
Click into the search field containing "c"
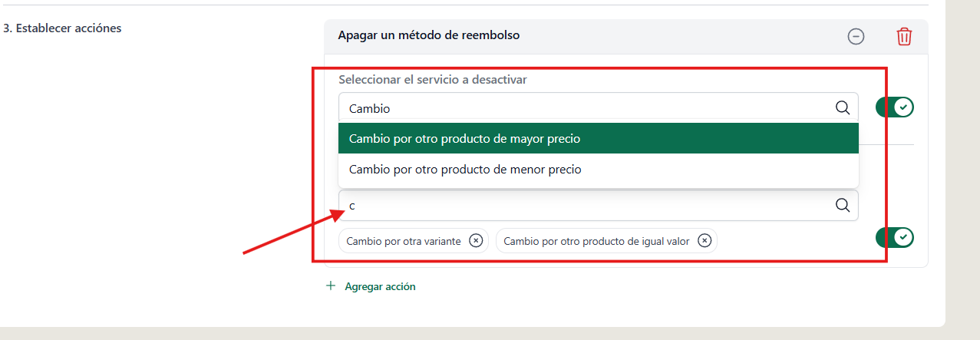[598, 205]
